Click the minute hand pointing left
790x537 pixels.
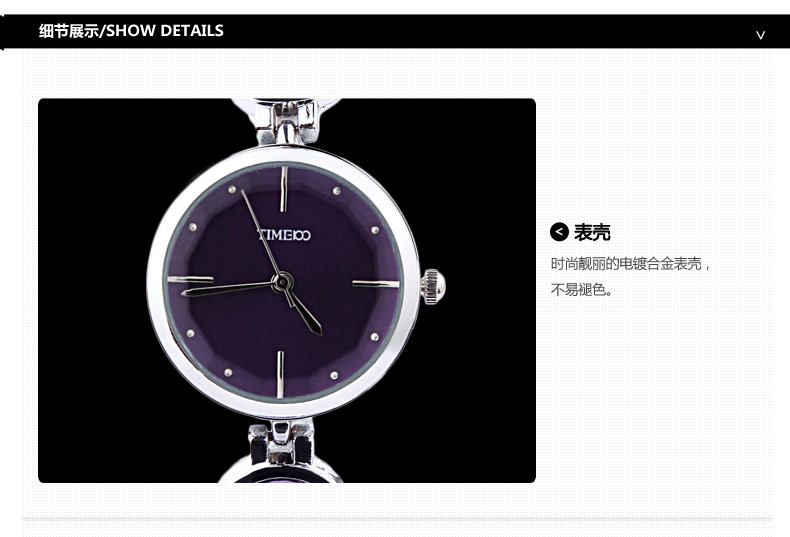227,289
